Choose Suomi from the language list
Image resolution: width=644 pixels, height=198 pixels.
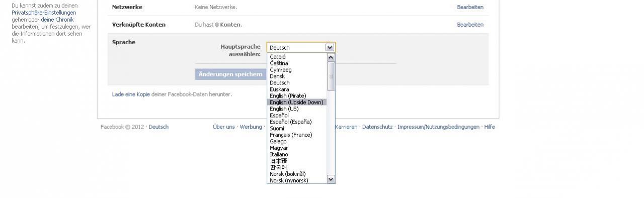[x=297, y=129]
